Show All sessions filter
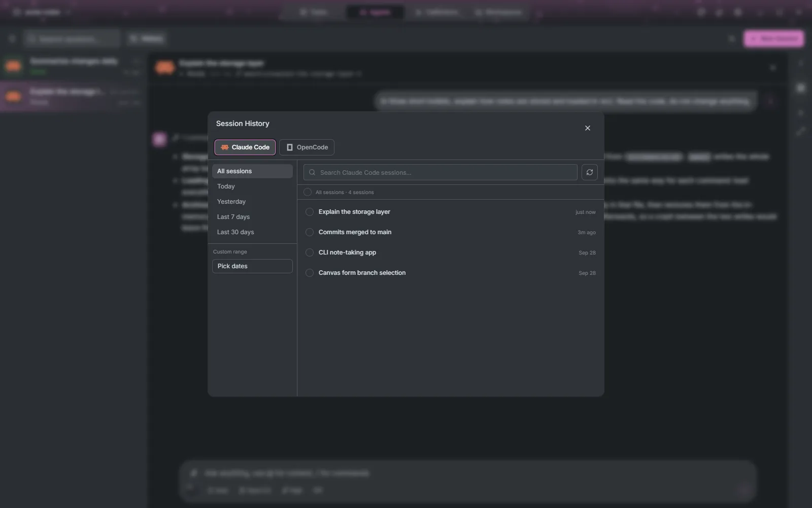The width and height of the screenshot is (812, 508). point(252,171)
